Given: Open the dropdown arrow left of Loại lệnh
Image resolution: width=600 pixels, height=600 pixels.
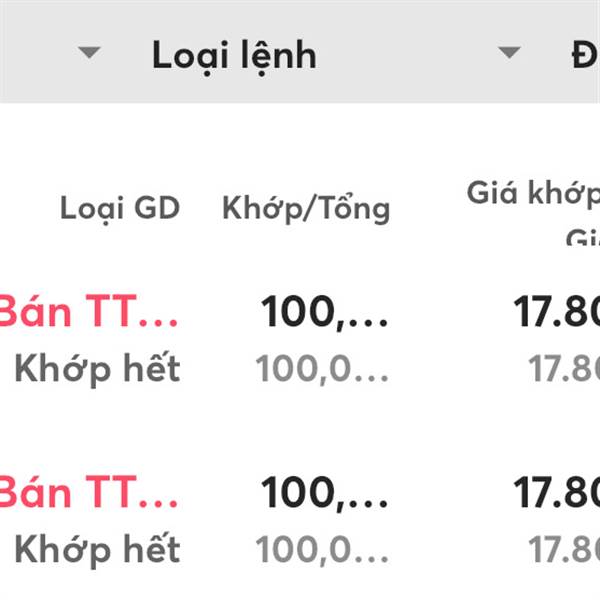Looking at the screenshot, I should tap(89, 52).
